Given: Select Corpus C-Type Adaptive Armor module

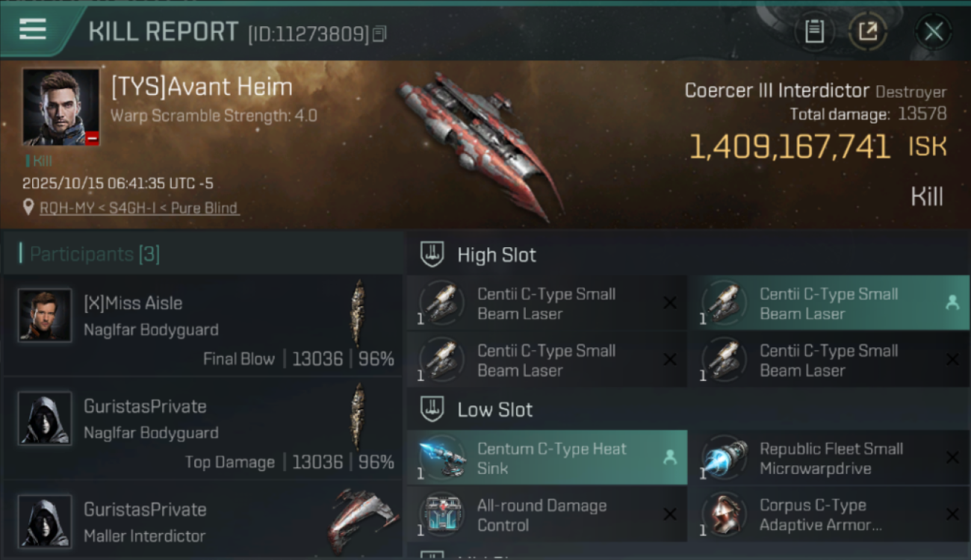Looking at the screenshot, I should pos(828,514).
